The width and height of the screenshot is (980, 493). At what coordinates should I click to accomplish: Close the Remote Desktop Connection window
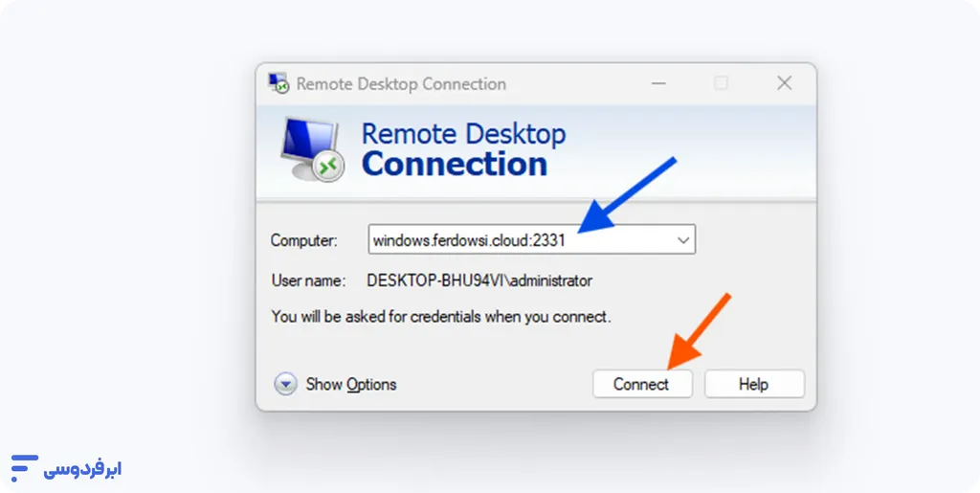click(785, 83)
